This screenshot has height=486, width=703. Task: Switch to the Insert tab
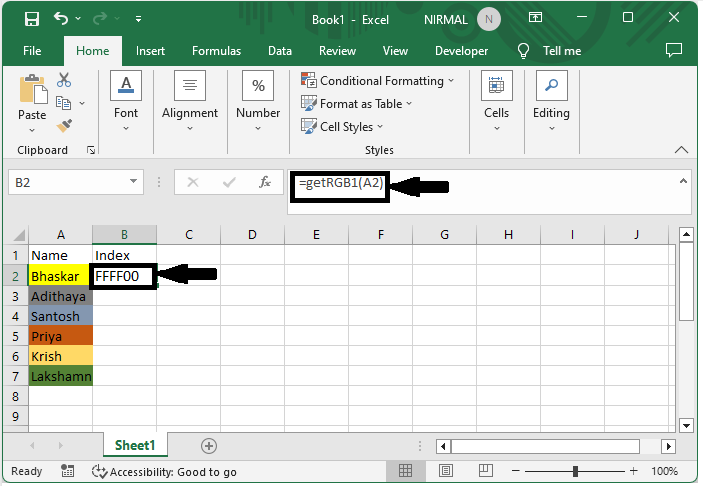tap(150, 51)
